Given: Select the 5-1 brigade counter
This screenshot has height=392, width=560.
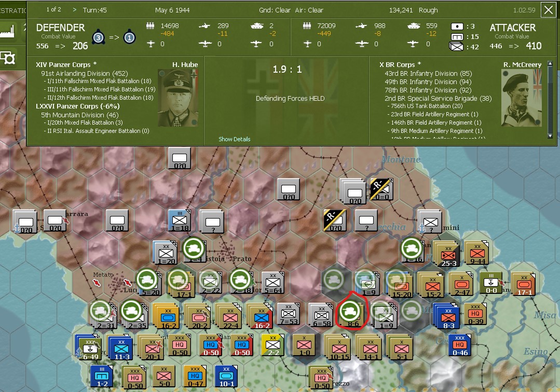Looking at the screenshot, I should (401, 348).
